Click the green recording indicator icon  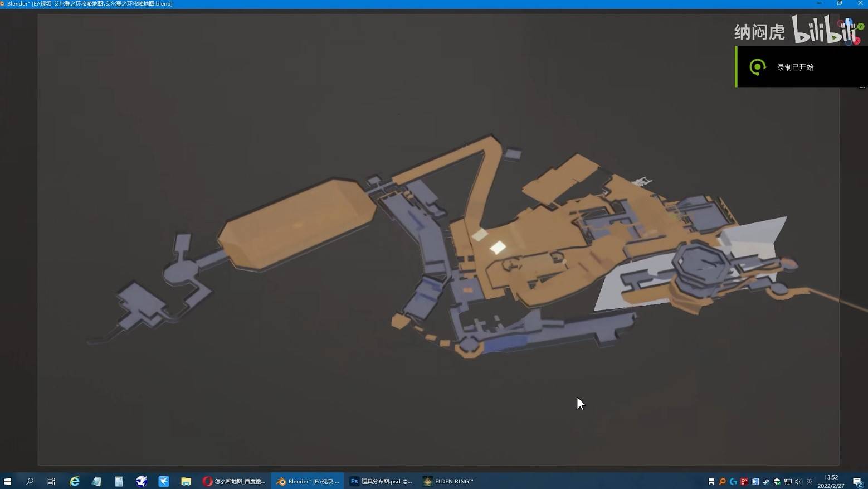click(757, 67)
